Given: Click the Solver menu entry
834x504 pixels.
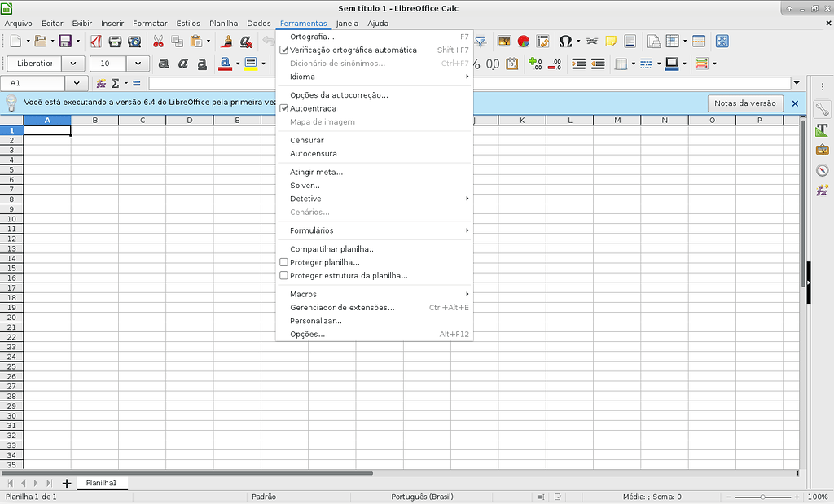Looking at the screenshot, I should (375, 186).
